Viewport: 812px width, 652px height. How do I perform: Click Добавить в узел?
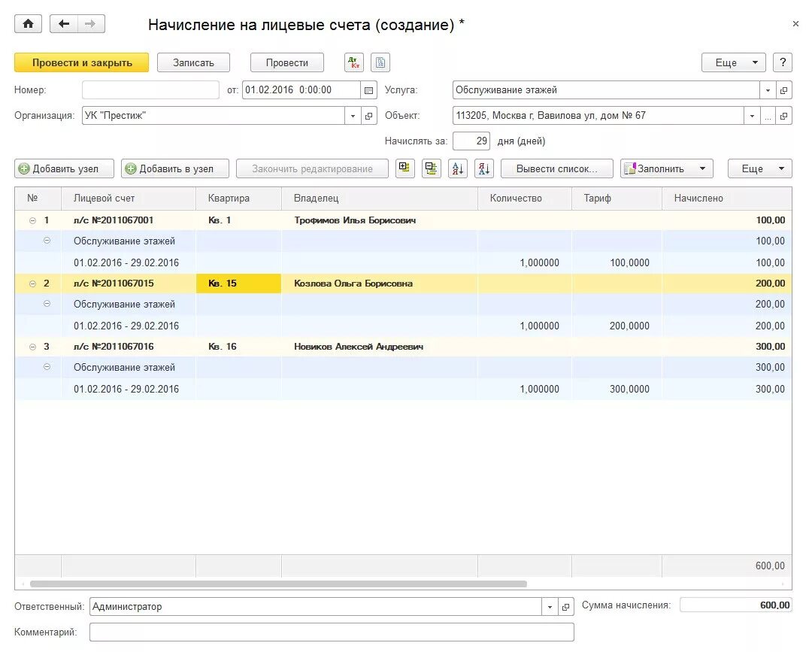click(x=175, y=168)
